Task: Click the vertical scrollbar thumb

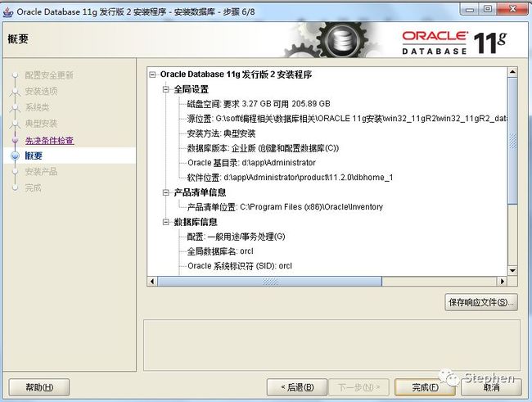Action: [512, 141]
